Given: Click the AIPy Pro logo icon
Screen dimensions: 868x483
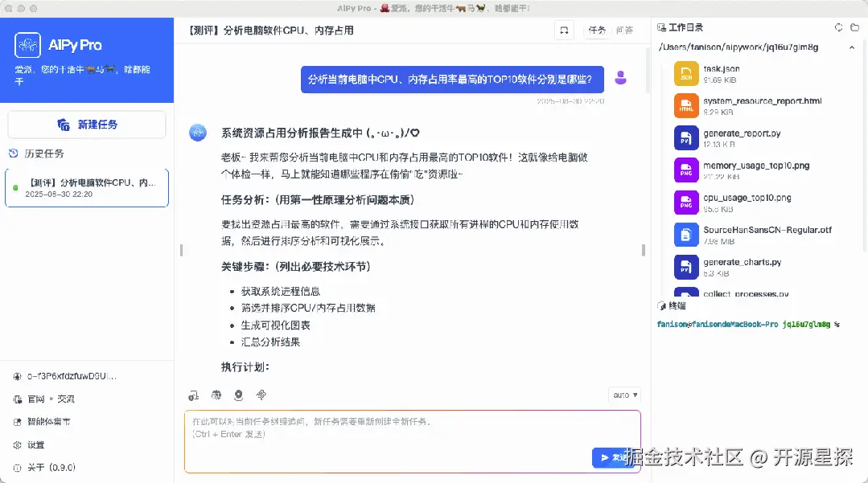Looking at the screenshot, I should 27,45.
